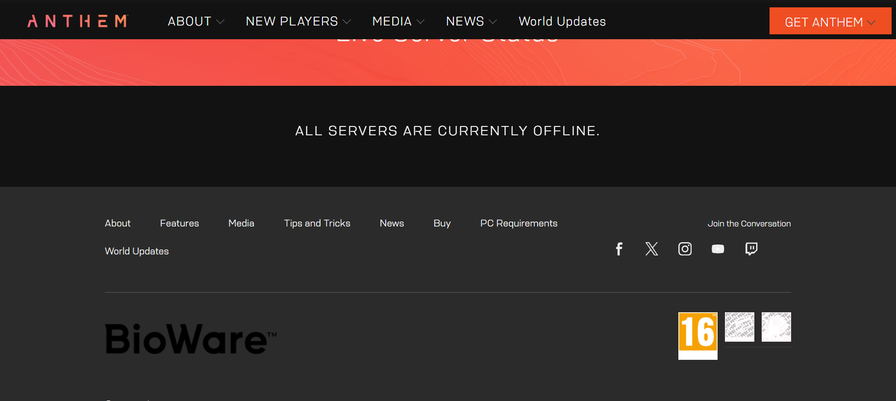
Task: Open the Features footer link
Action: (179, 223)
